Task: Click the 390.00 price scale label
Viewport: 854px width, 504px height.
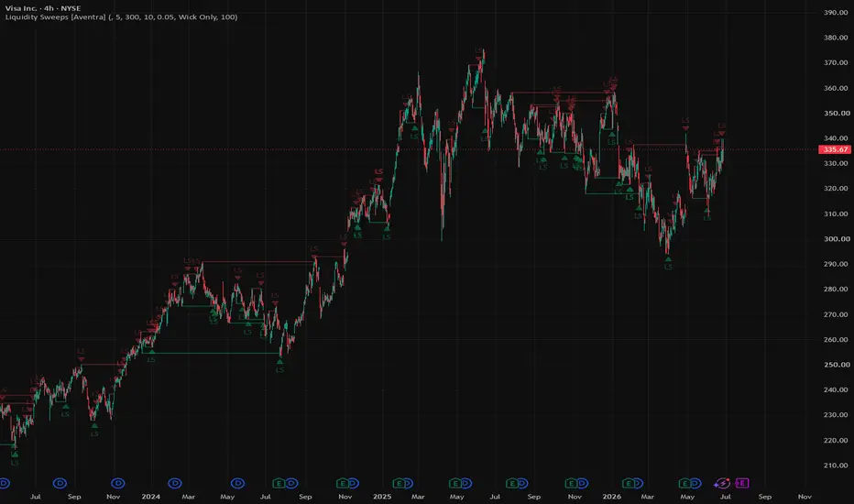Action: (837, 13)
